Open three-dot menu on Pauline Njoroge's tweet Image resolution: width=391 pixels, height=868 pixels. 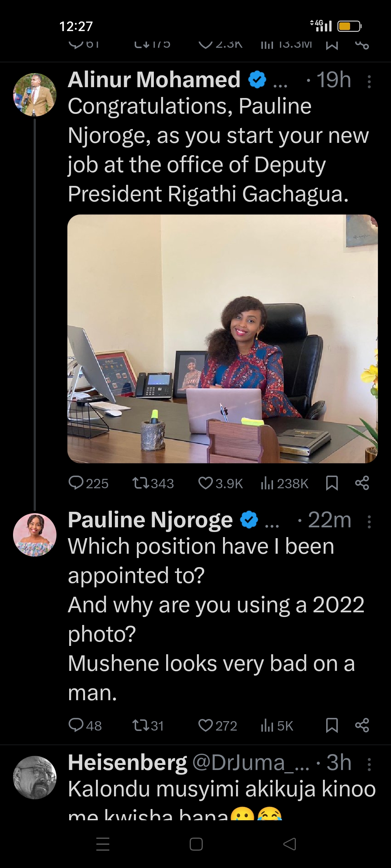tap(369, 522)
